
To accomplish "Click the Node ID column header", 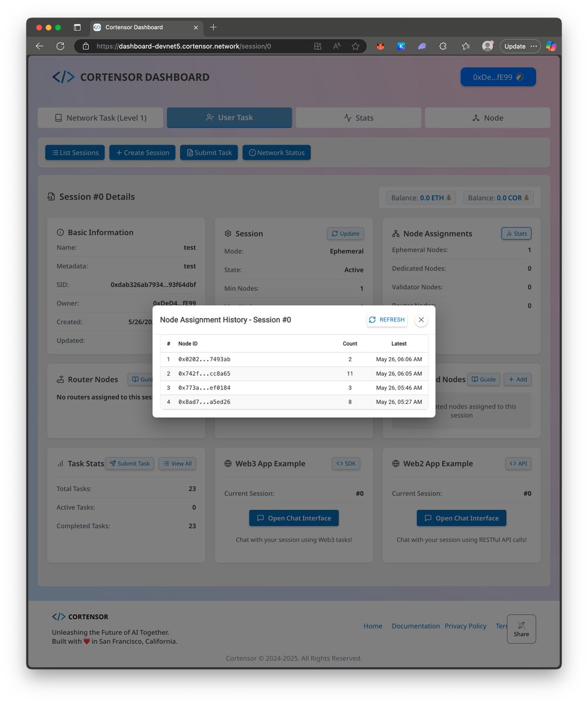I will click(188, 344).
